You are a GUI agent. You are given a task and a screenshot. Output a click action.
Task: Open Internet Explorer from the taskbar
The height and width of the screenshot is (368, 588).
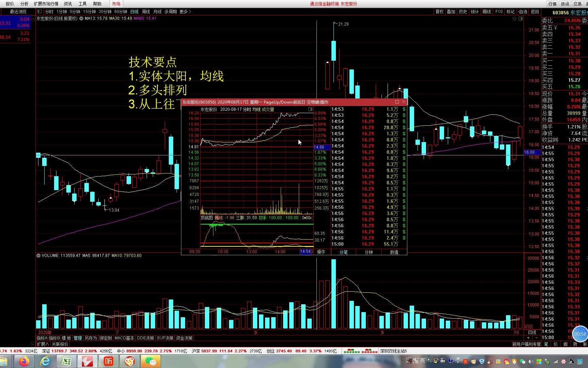(x=45, y=361)
